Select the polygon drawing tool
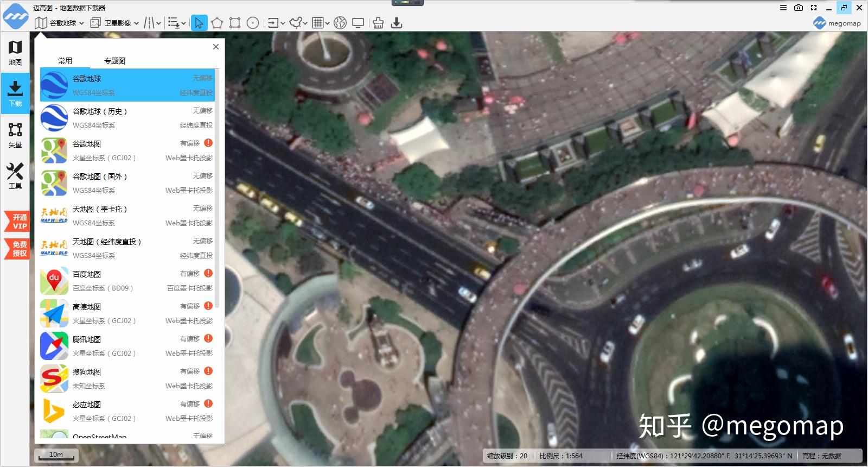 (217, 23)
